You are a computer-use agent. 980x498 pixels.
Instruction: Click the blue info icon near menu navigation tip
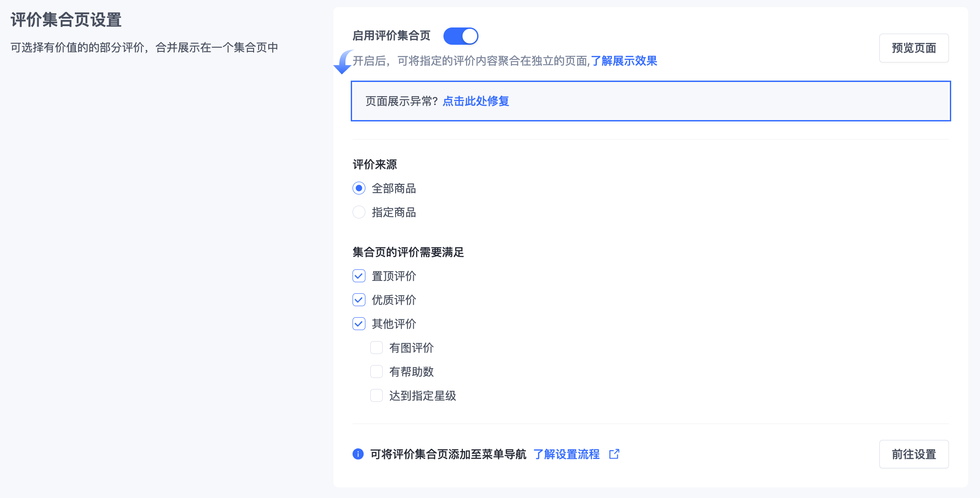pos(358,454)
